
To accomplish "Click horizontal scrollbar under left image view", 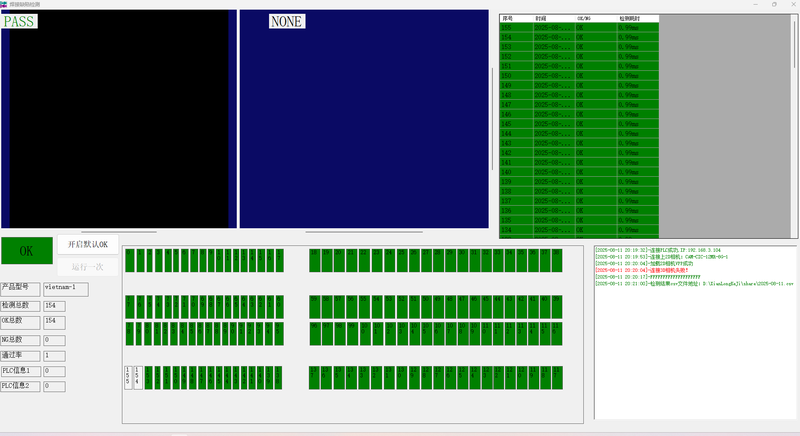I will tap(118, 232).
